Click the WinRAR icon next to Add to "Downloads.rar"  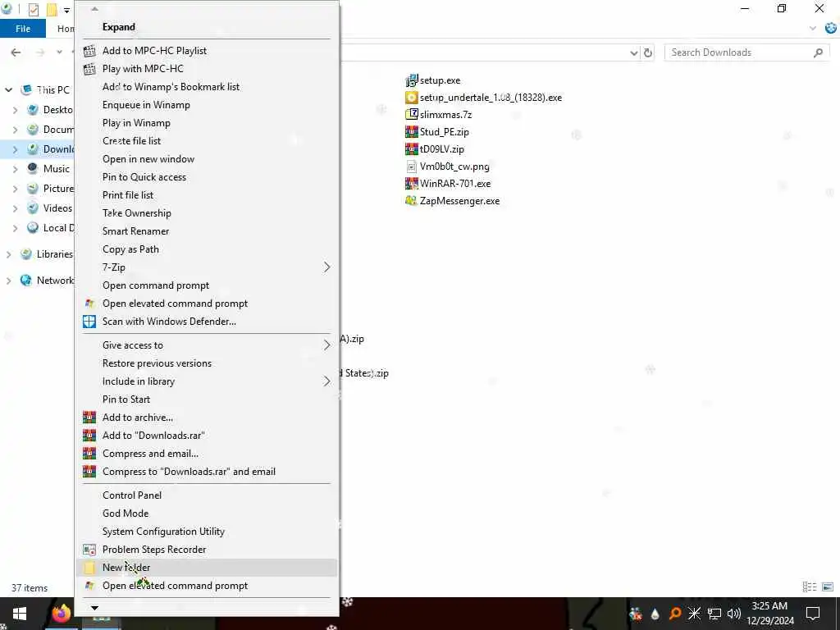tap(89, 436)
